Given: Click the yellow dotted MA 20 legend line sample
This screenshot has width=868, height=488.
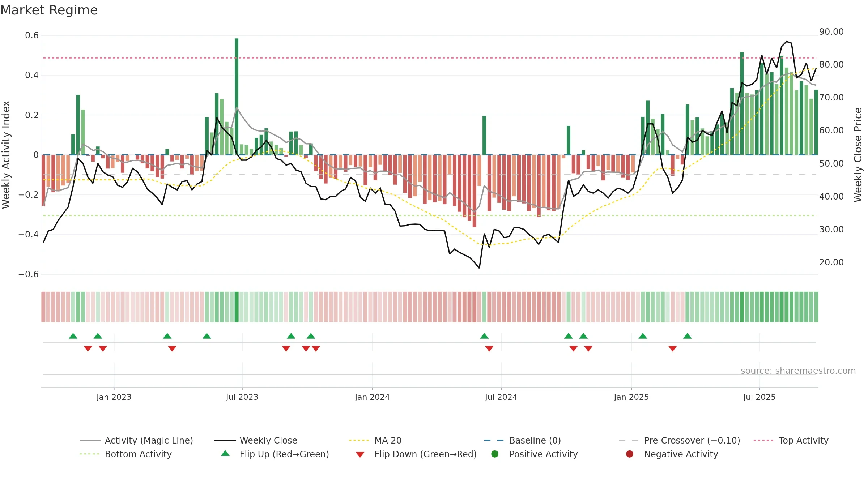Looking at the screenshot, I should [359, 440].
